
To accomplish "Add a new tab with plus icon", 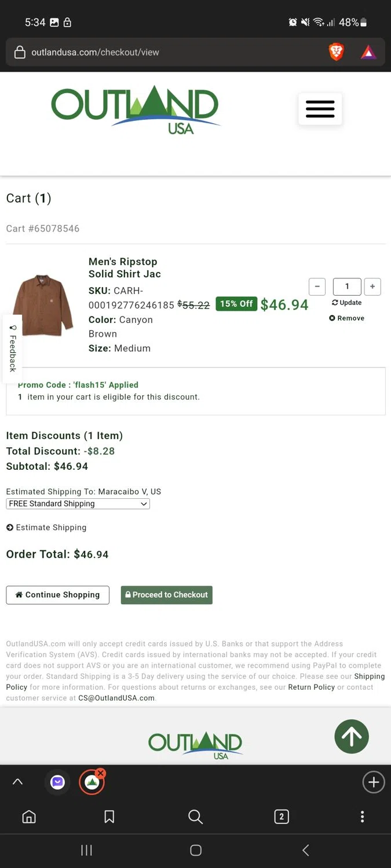I will [373, 782].
